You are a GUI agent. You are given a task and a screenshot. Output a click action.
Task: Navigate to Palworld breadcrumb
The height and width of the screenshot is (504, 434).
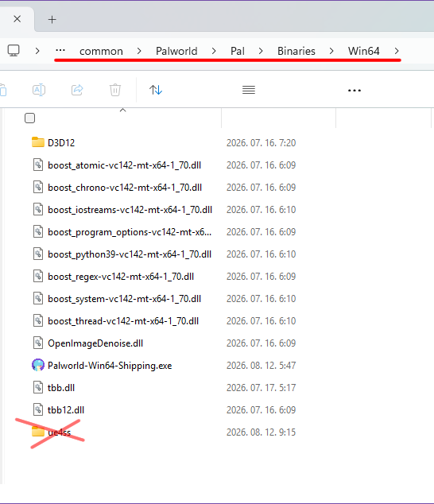tap(176, 51)
